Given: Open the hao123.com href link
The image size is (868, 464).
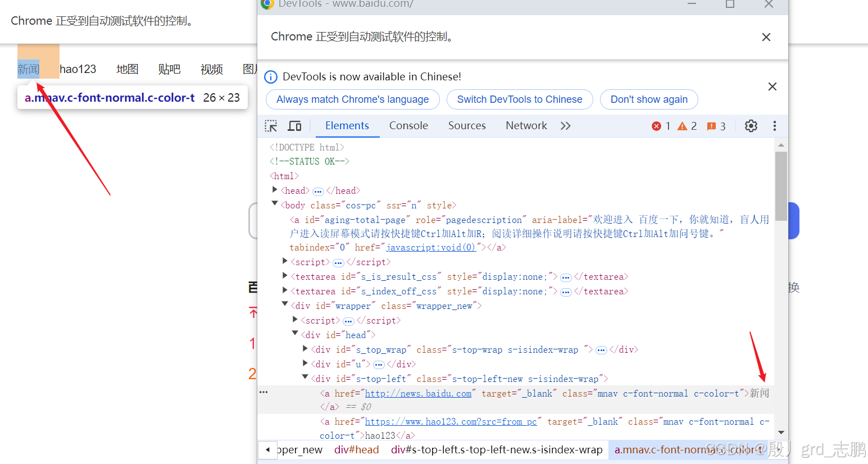Looking at the screenshot, I should [451, 421].
